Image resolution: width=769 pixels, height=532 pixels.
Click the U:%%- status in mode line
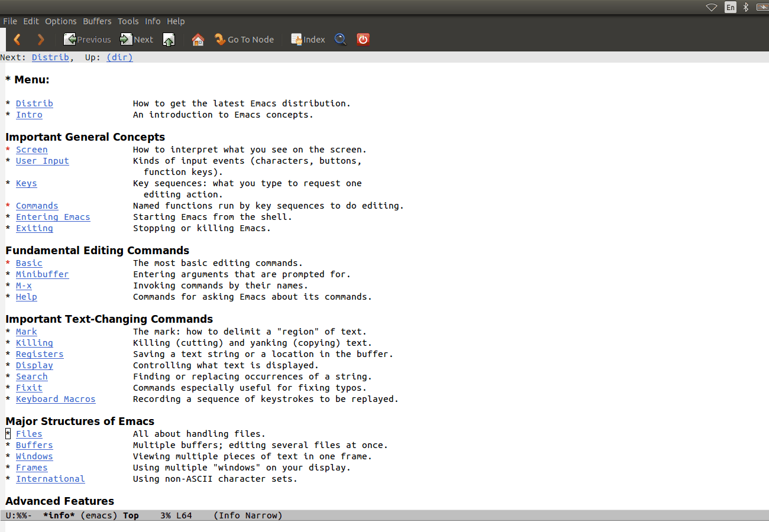19,515
